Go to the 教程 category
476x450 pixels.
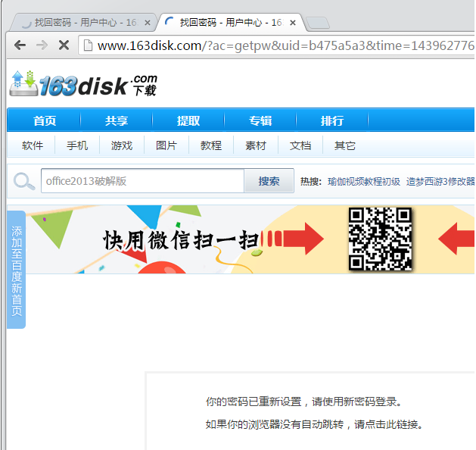point(211,145)
